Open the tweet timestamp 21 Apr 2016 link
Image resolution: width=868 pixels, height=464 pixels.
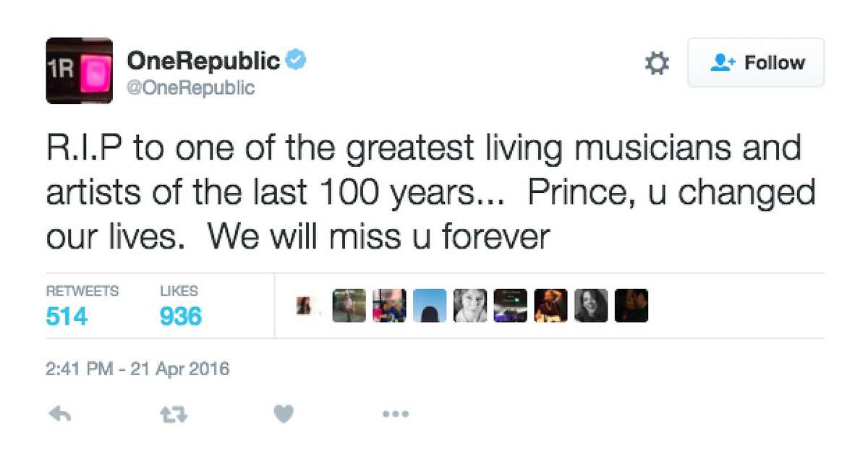pos(137,369)
